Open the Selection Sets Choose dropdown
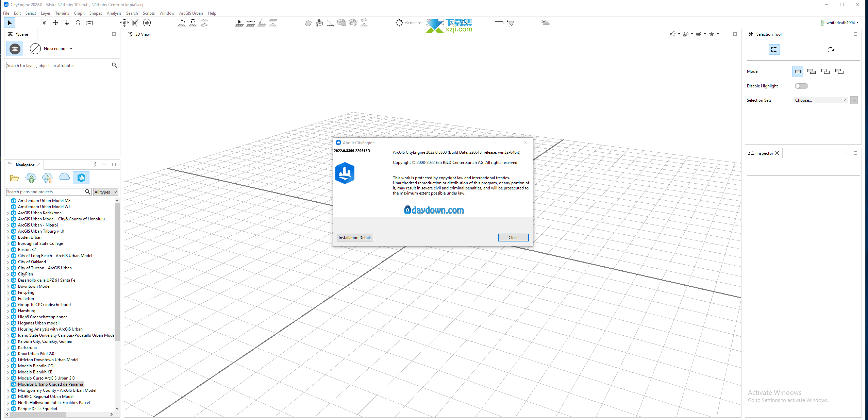 click(x=820, y=100)
